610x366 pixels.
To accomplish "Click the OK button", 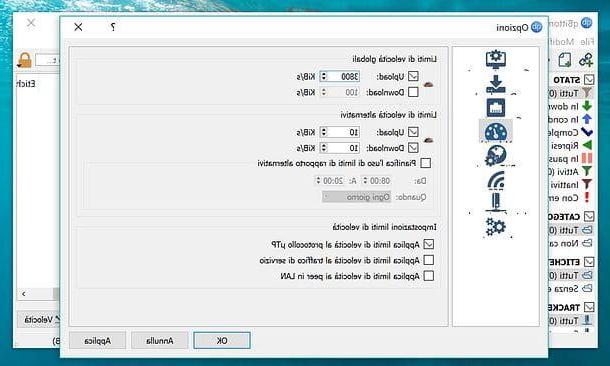I will click(x=222, y=340).
